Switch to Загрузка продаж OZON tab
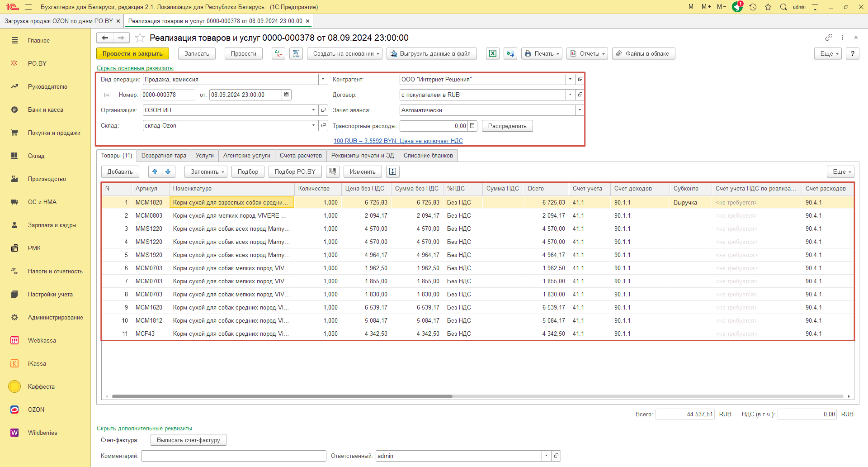 click(x=59, y=21)
